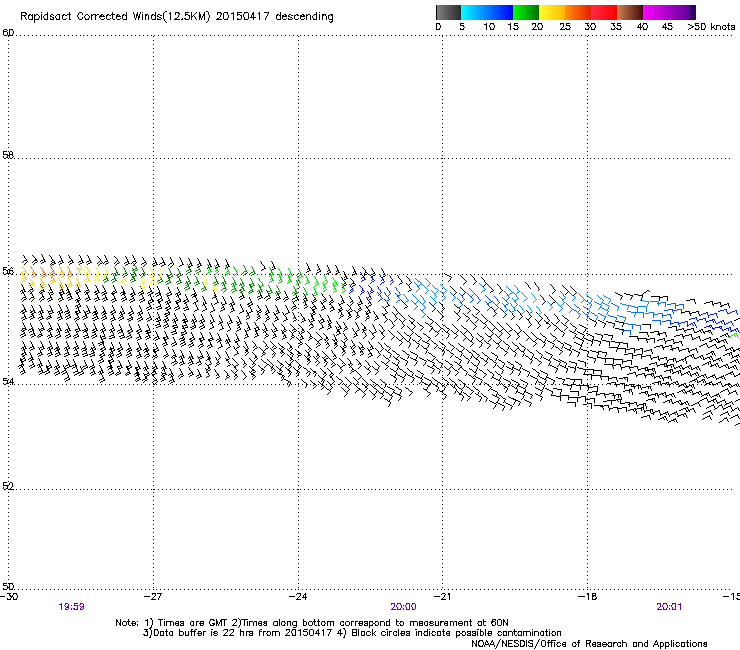Viewport: 740px width, 650px height.
Task: Click the brown 35-40 knots legend segment
Action: click(630, 12)
